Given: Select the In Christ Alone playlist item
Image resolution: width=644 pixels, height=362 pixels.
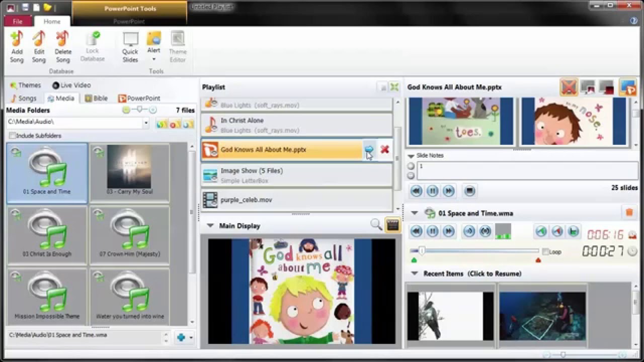Looking at the screenshot, I should [x=297, y=125].
